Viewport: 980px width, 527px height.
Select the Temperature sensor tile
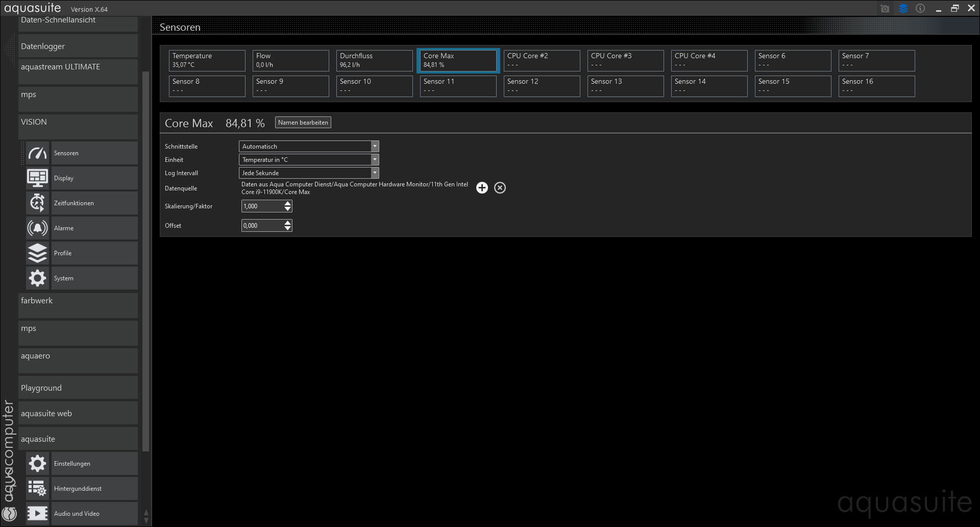pos(207,60)
